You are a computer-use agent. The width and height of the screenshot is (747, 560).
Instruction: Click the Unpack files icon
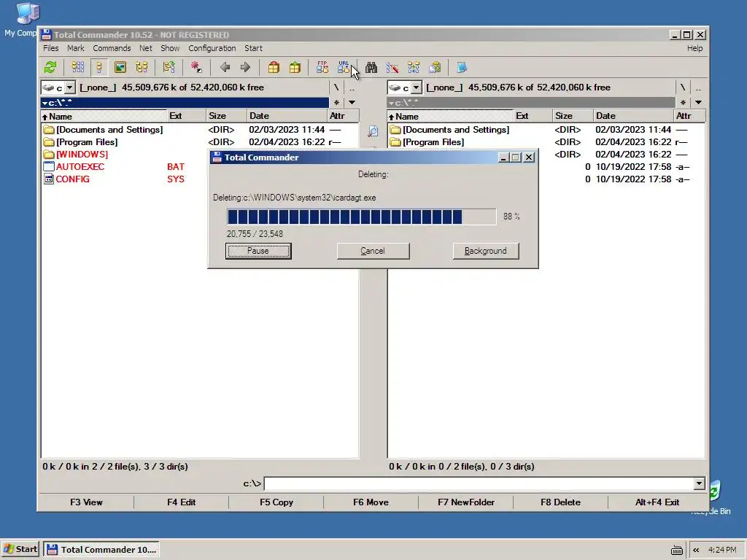pyautogui.click(x=295, y=67)
